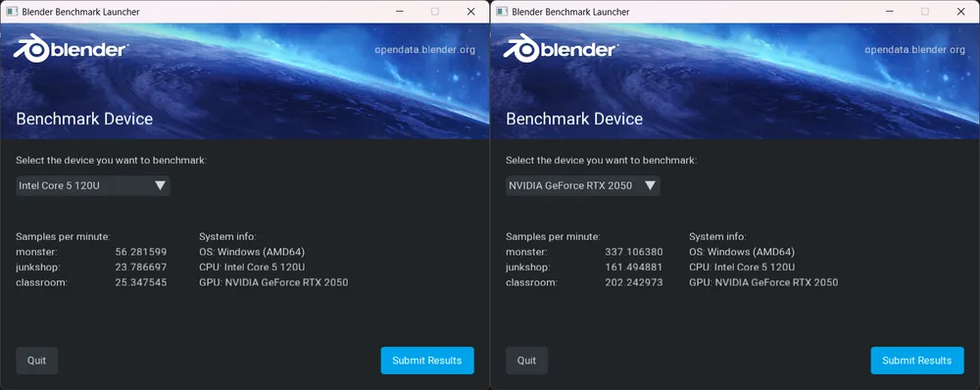Minimize the left Blender Benchmark Launcher window
Image resolution: width=980 pixels, height=390 pixels.
pyautogui.click(x=399, y=11)
